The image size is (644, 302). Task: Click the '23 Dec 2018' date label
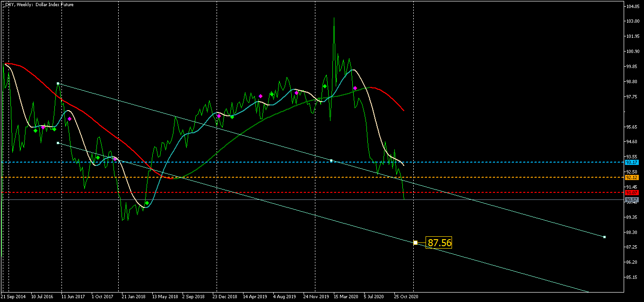point(225,297)
